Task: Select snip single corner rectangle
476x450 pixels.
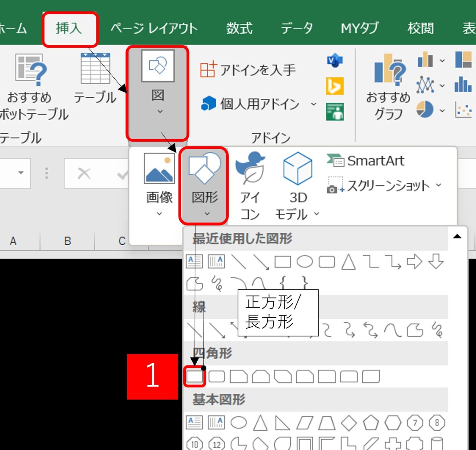Action: 239,376
